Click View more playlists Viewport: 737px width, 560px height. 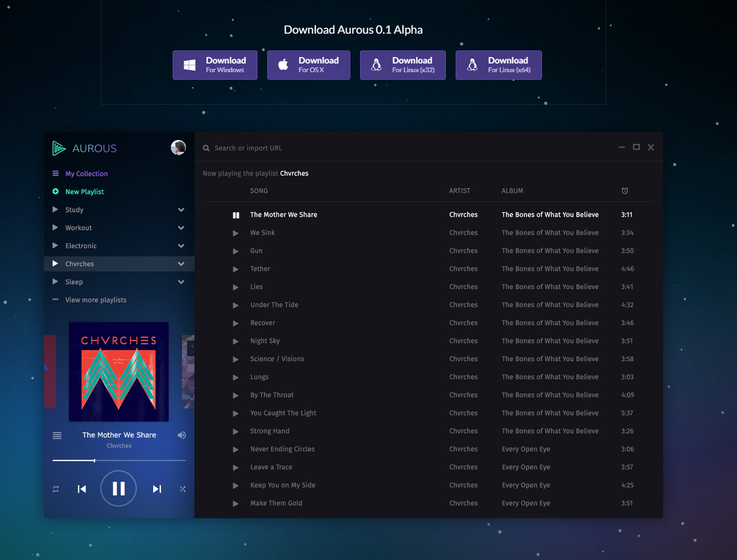[96, 300]
